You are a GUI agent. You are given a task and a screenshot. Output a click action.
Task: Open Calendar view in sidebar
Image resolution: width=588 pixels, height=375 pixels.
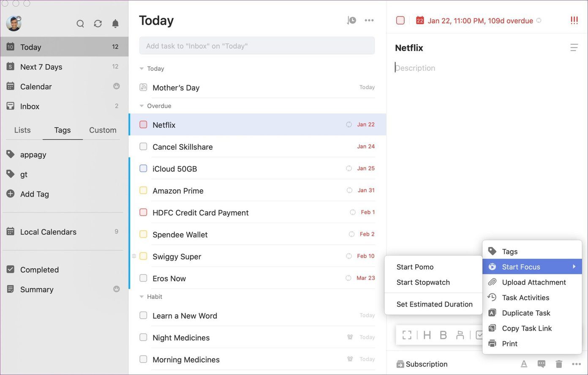64,87
